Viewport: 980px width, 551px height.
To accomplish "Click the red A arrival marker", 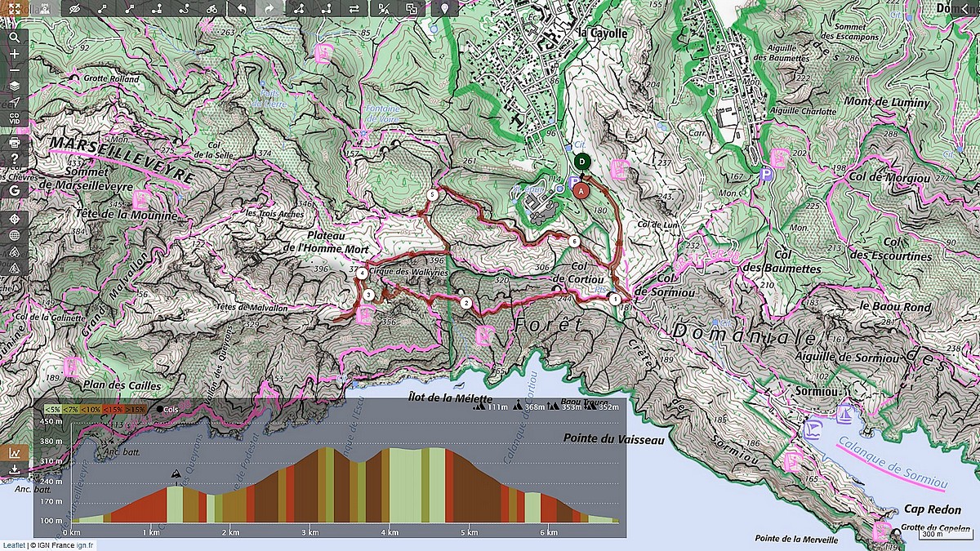I will pyautogui.click(x=581, y=190).
